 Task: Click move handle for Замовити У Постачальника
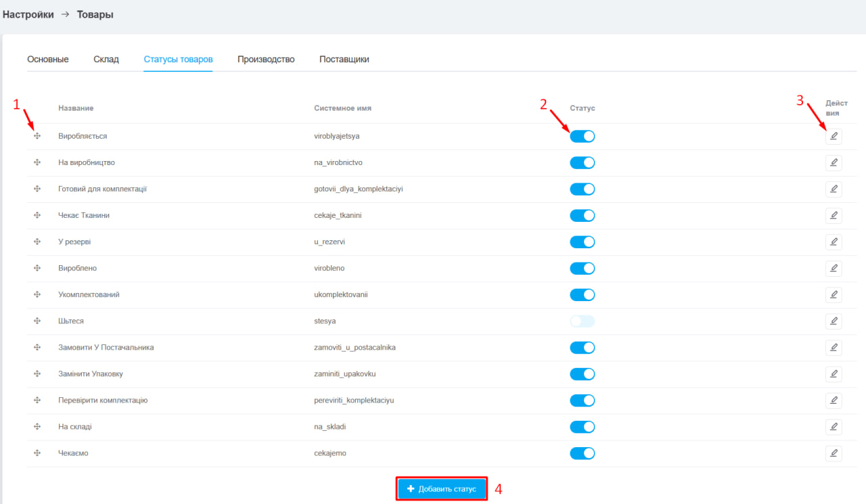[37, 347]
